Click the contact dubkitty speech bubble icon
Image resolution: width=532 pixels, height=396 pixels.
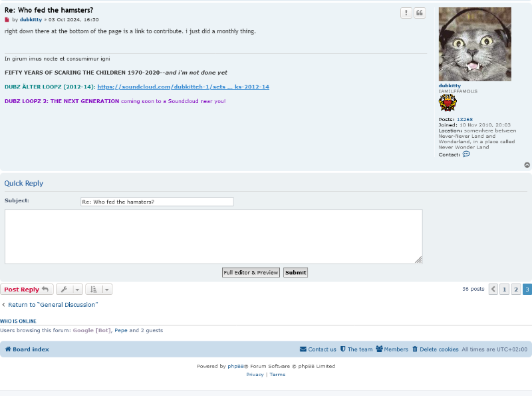(x=466, y=154)
